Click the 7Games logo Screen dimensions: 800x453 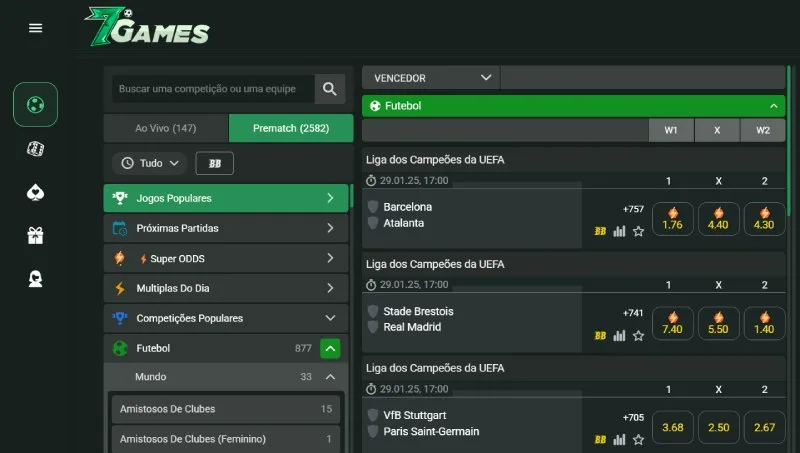click(x=147, y=27)
